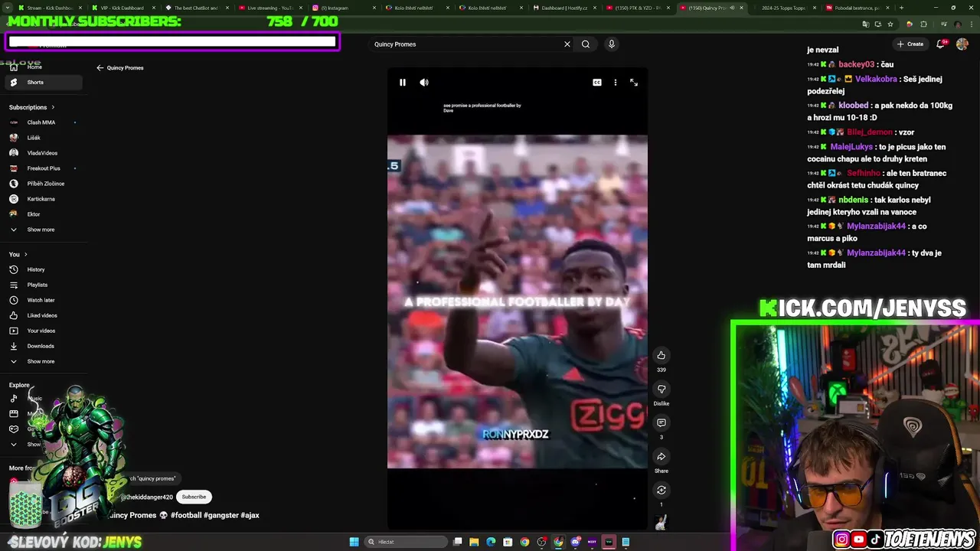The width and height of the screenshot is (980, 551).
Task: Open Discord from the taskbar
Action: click(575, 542)
